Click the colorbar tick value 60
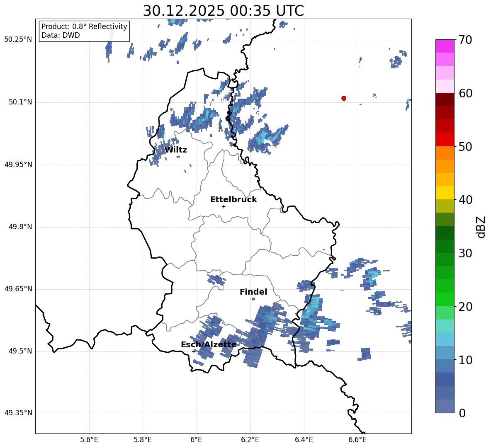The width and height of the screenshot is (491, 448). [465, 93]
